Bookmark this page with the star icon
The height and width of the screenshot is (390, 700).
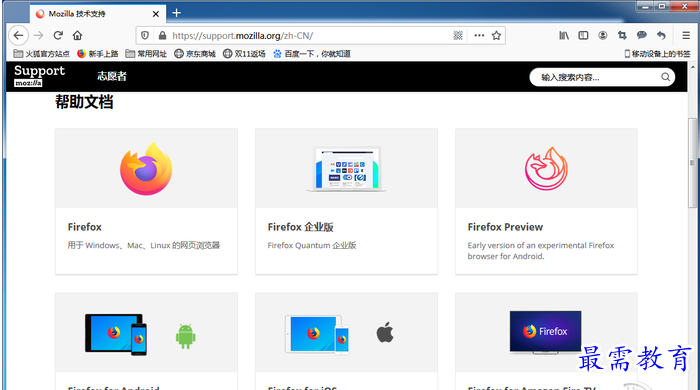[x=496, y=35]
